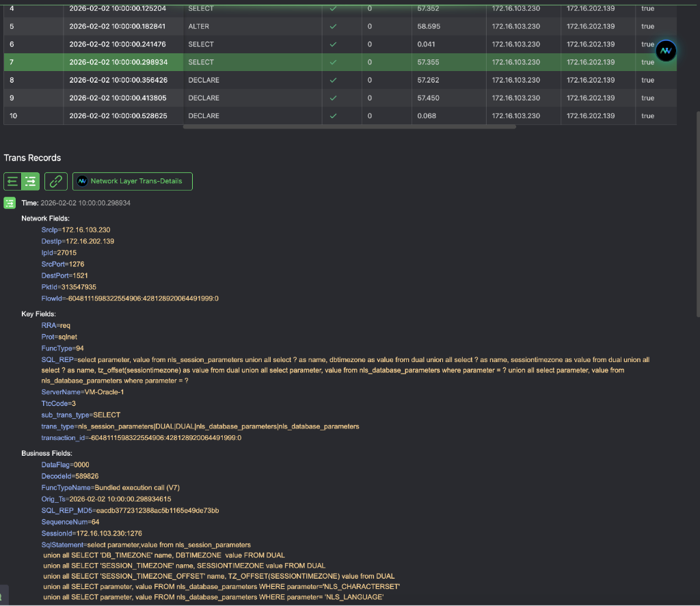Click the green checkmark in row 5
This screenshot has height=606, width=700.
(333, 27)
